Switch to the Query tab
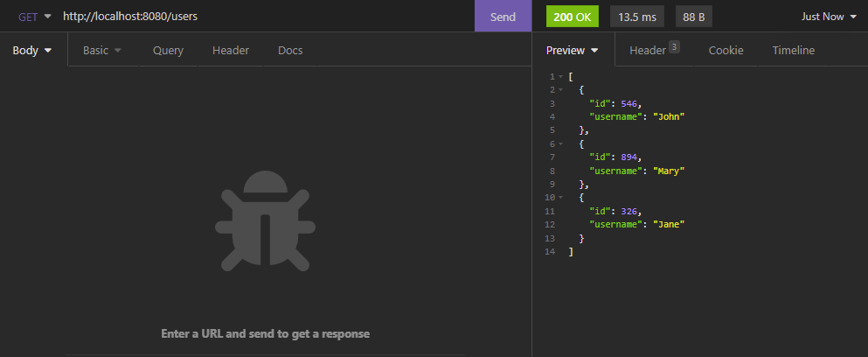868x357 pixels. pyautogui.click(x=168, y=51)
